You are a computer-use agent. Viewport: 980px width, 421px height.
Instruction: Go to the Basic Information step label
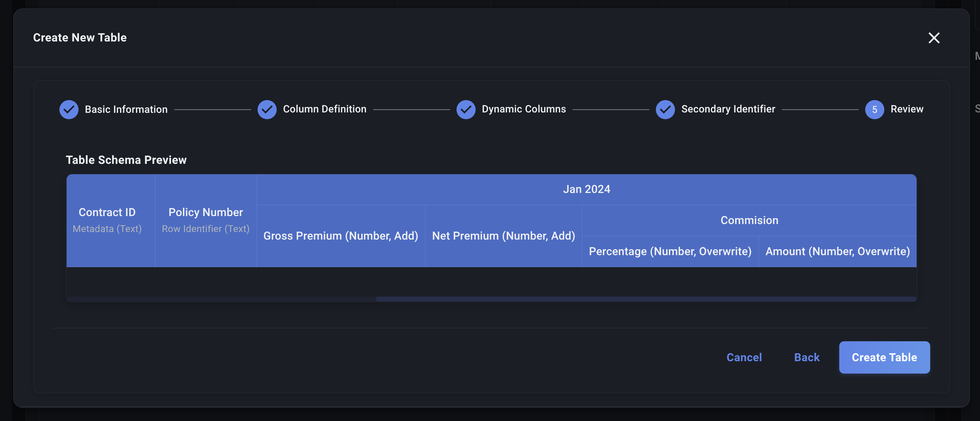(x=126, y=110)
